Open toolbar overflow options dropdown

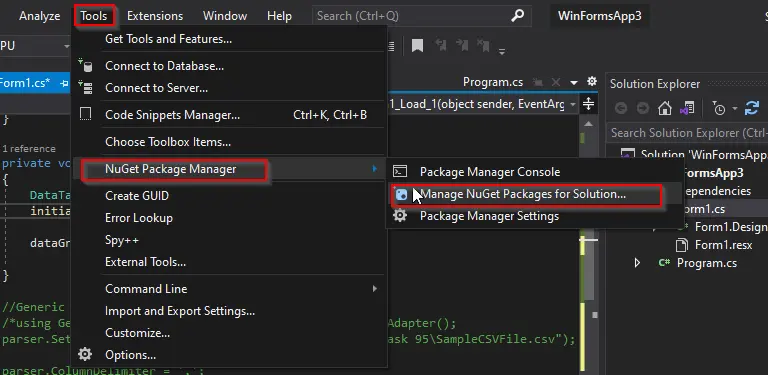point(502,51)
